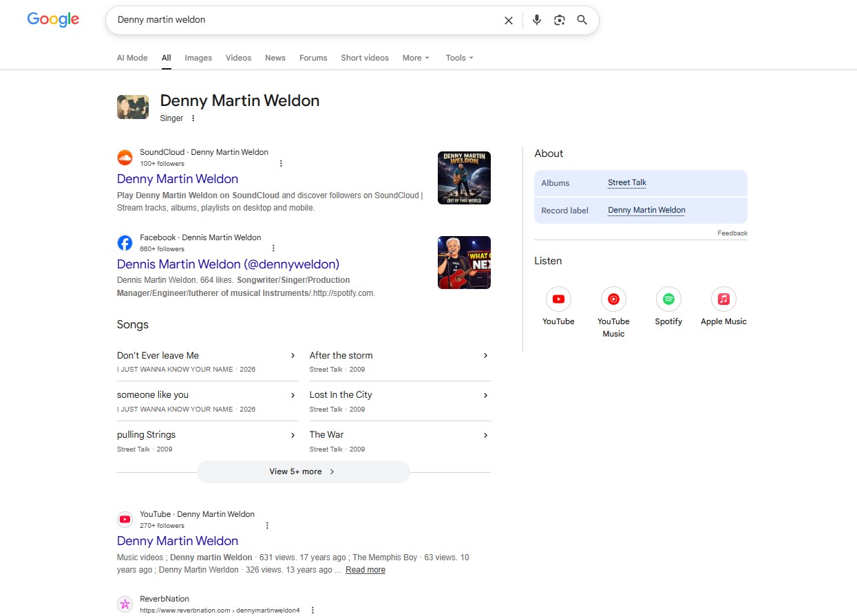
Task: Click the Albums label in About
Action: point(556,183)
